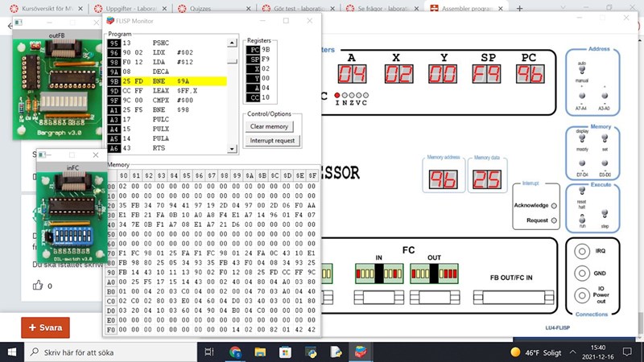The height and width of the screenshot is (362, 644).
Task: Open File Explorer from the taskbar
Action: (261, 352)
